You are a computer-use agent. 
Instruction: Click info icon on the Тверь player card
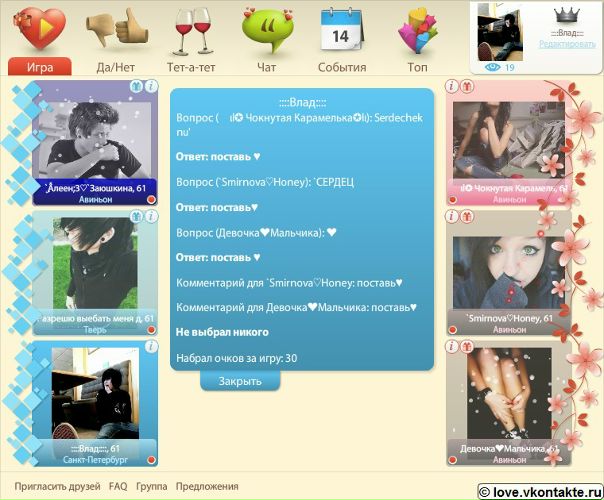tap(151, 216)
